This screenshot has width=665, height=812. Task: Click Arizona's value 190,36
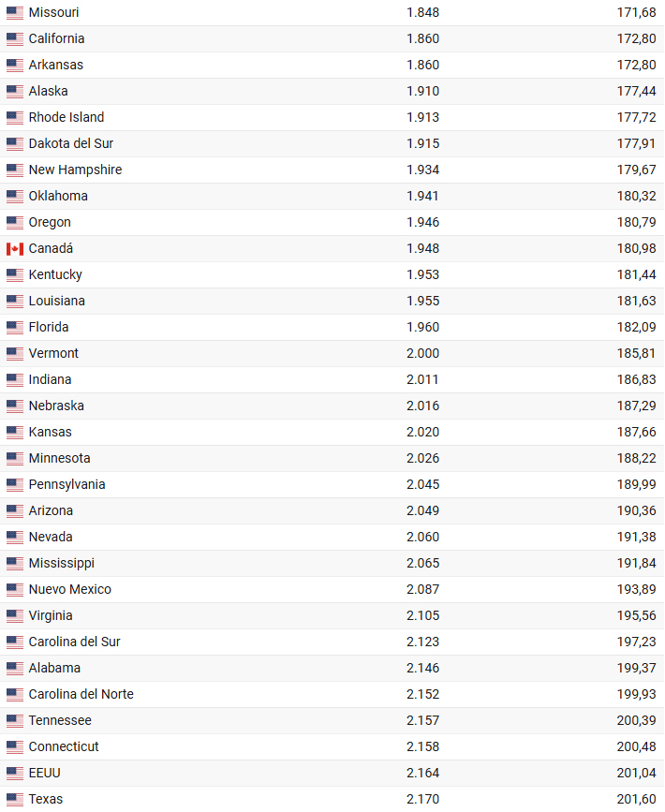(x=636, y=511)
